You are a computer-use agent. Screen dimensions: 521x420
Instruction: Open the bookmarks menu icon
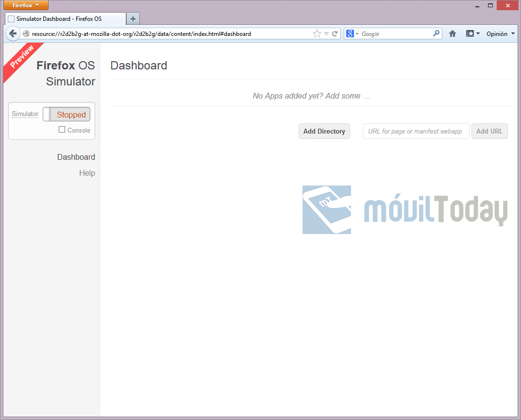point(472,34)
